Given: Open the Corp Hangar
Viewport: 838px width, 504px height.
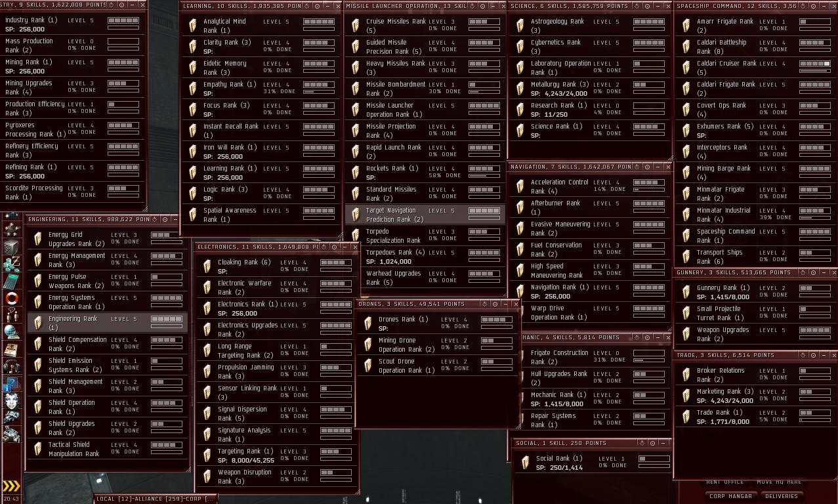Looking at the screenshot, I should pos(731,496).
